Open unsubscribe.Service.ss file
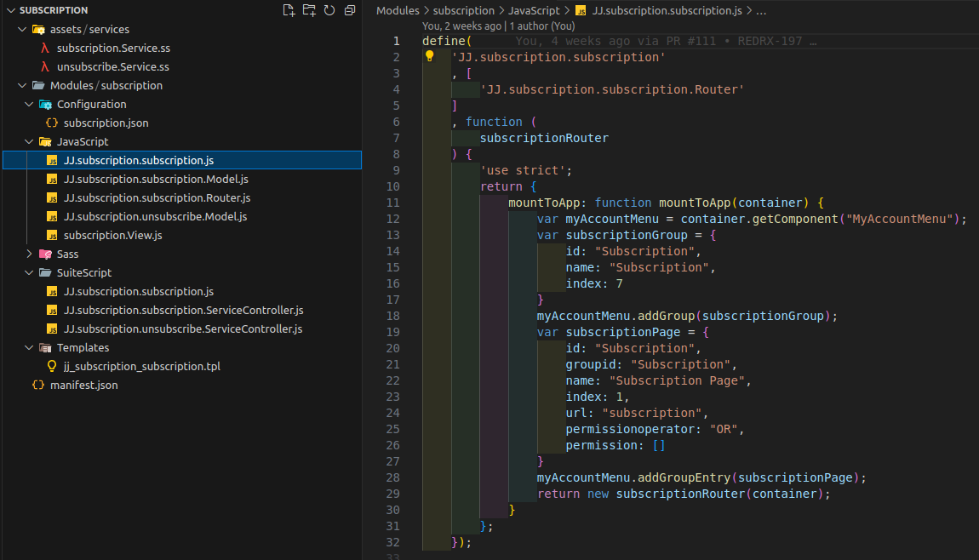The height and width of the screenshot is (560, 979). (x=112, y=66)
